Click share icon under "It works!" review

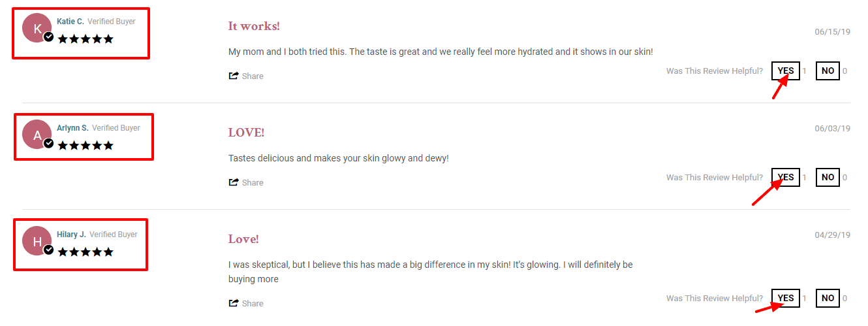234,76
